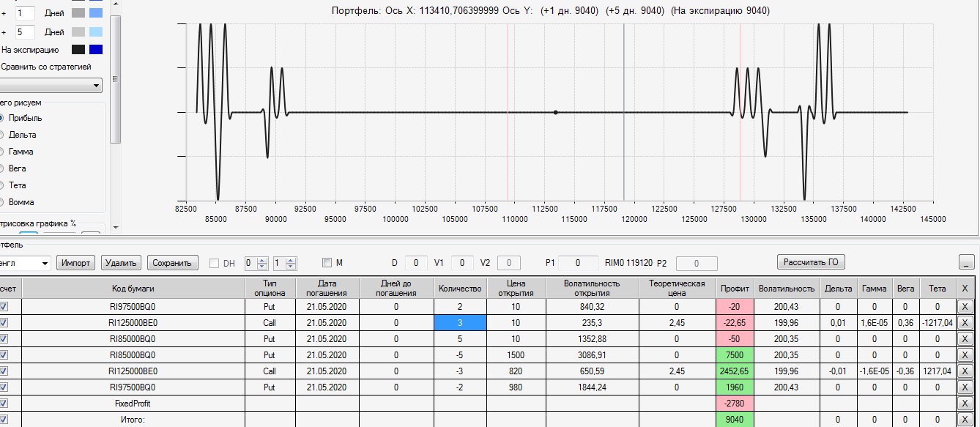980x427 pixels.
Task: Click the second days input showing 5
Action: [x=25, y=32]
